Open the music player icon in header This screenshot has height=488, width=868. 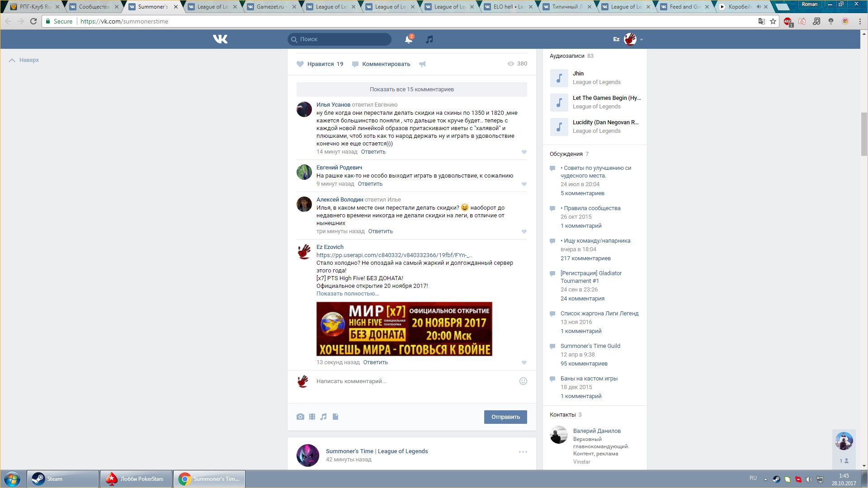click(429, 39)
